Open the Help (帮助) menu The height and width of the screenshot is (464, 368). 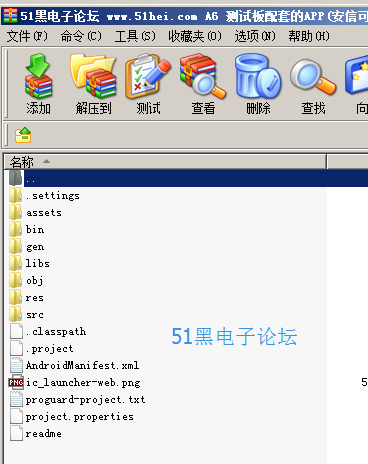[x=309, y=36]
